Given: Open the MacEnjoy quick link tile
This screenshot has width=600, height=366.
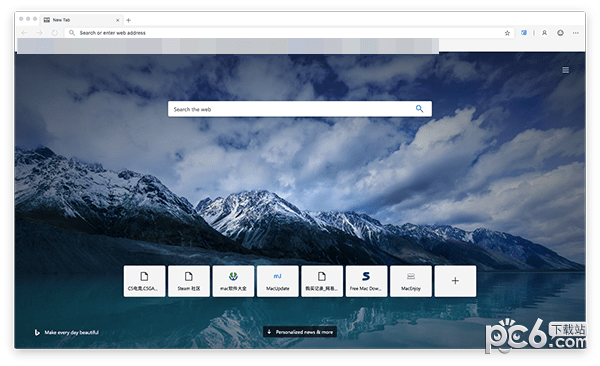Looking at the screenshot, I should 411,281.
